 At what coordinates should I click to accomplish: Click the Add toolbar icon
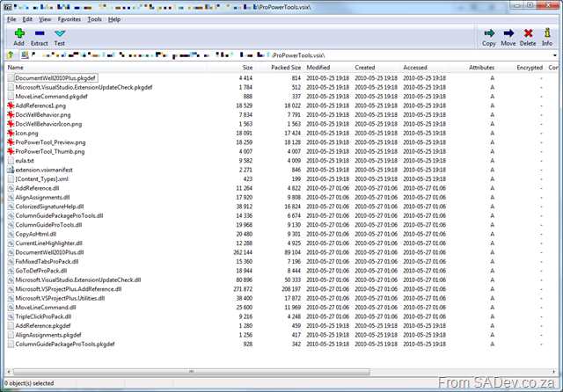pyautogui.click(x=19, y=36)
